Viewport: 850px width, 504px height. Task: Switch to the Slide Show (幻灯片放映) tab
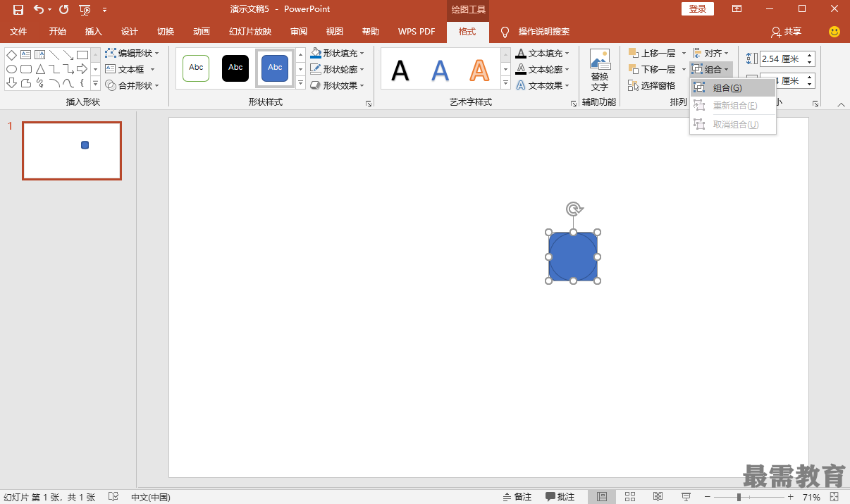point(250,32)
